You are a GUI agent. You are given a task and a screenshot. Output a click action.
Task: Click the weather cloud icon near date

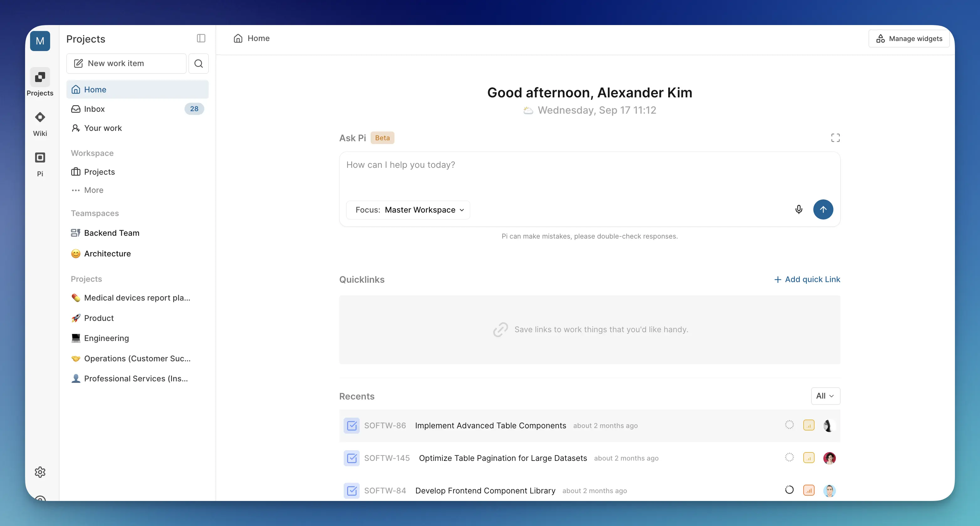pos(528,110)
